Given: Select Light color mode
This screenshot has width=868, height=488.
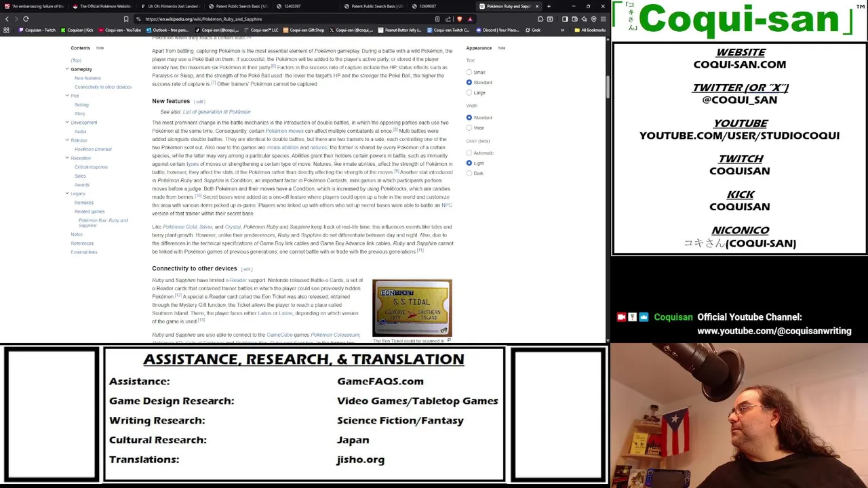Looking at the screenshot, I should pyautogui.click(x=469, y=163).
